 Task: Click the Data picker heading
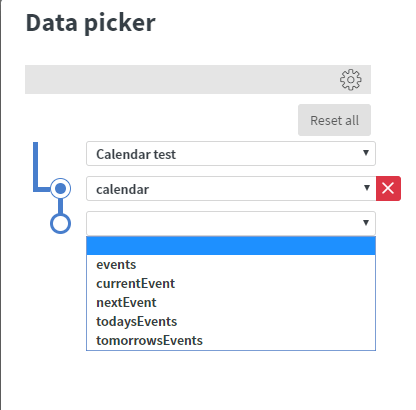91,23
